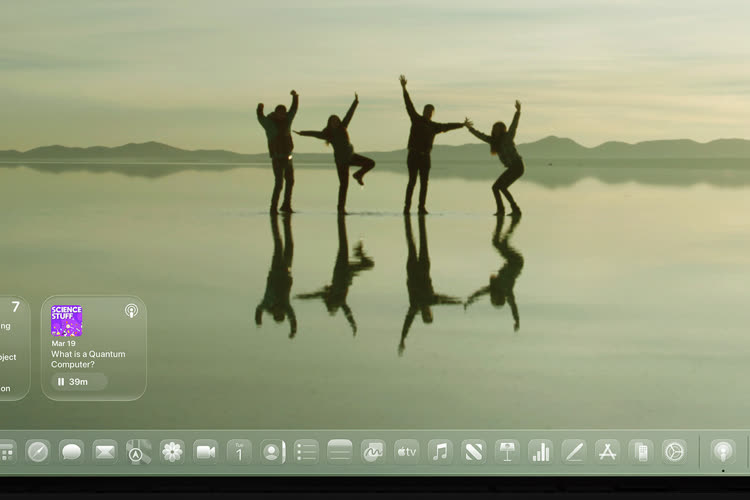Viewport: 750px width, 500px height.
Task: Open the Notes app
Action: point(340,452)
